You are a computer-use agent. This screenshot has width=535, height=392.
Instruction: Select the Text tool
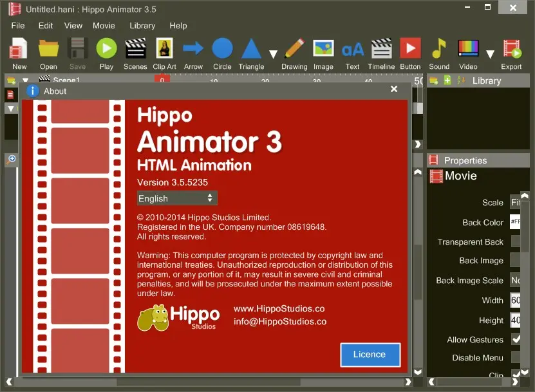[352, 54]
